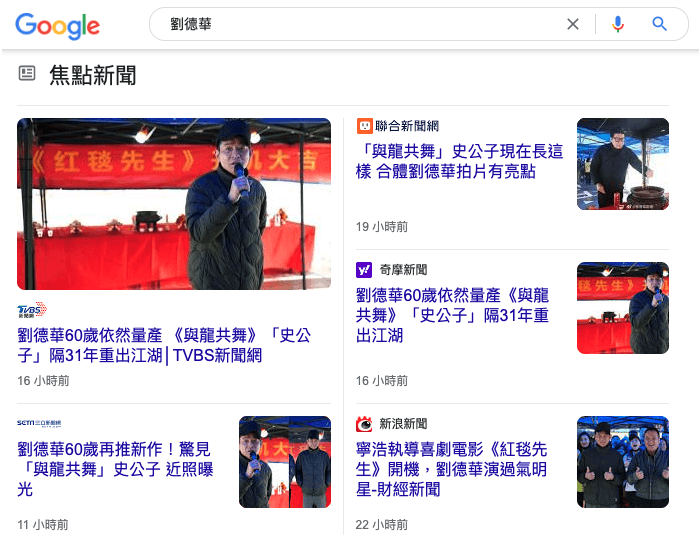This screenshot has width=700, height=554.
Task: Click the 22 小時前 timestamp
Action: pyautogui.click(x=382, y=525)
